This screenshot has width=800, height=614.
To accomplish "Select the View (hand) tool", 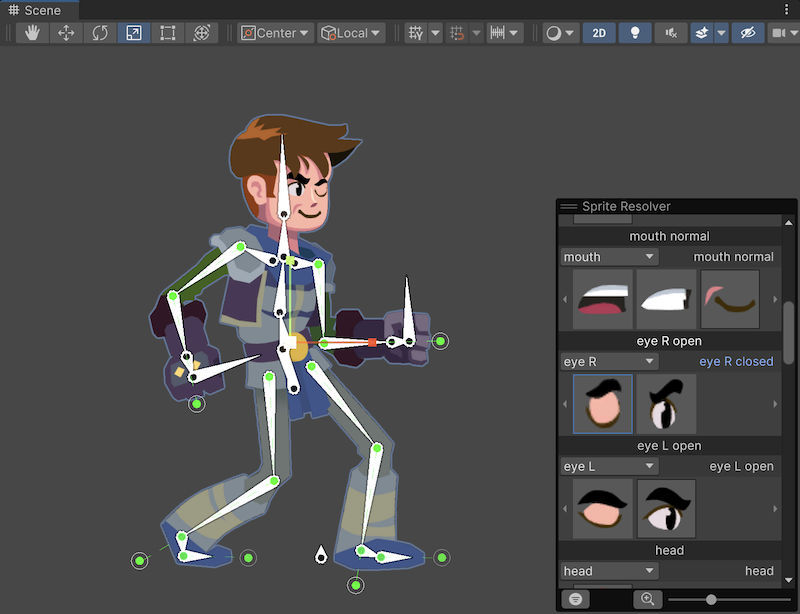I will [x=33, y=32].
